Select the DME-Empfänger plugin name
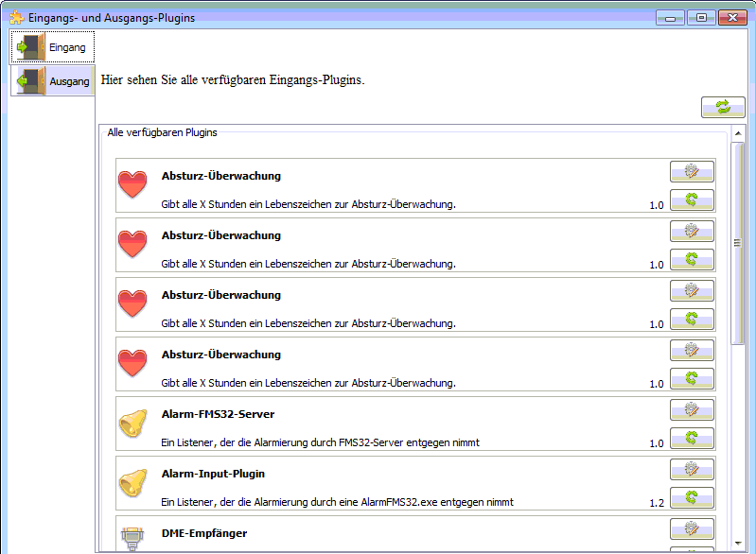756x554 pixels. click(x=203, y=533)
